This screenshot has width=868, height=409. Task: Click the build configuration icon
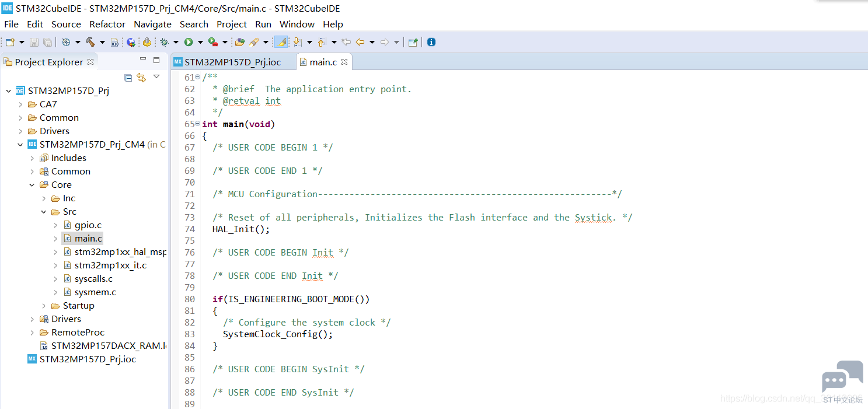point(66,42)
